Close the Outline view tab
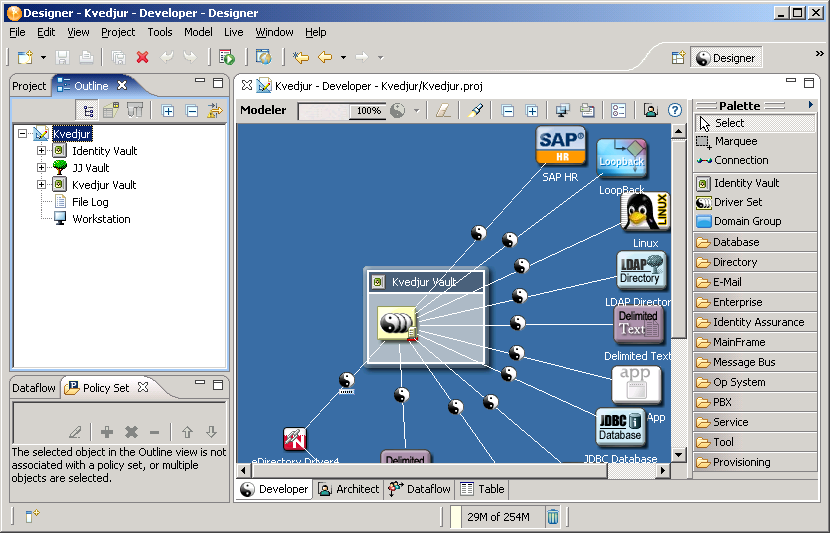 (122, 85)
